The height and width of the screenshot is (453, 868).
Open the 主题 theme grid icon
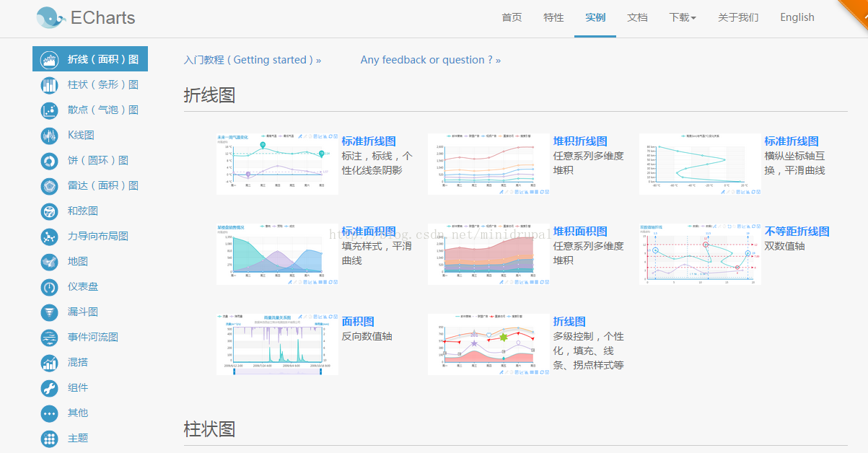(x=50, y=439)
